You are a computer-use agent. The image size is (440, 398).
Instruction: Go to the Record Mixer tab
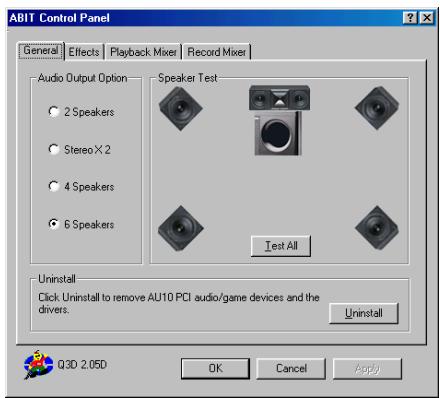(217, 52)
